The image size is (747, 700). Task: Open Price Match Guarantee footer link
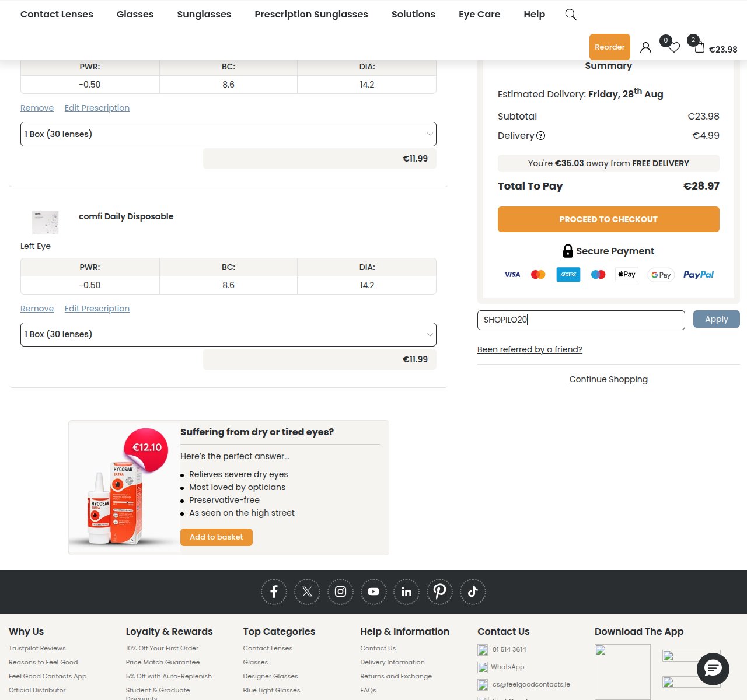coord(163,662)
